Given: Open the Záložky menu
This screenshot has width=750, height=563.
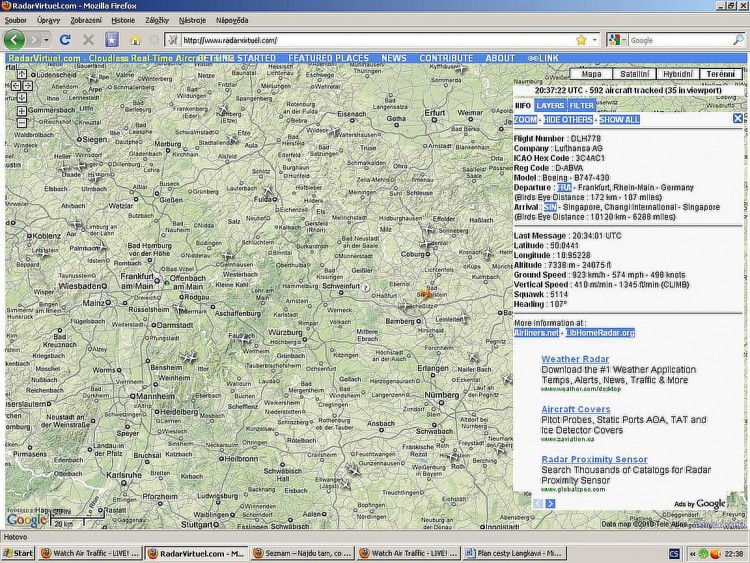Looking at the screenshot, I should click(x=157, y=20).
